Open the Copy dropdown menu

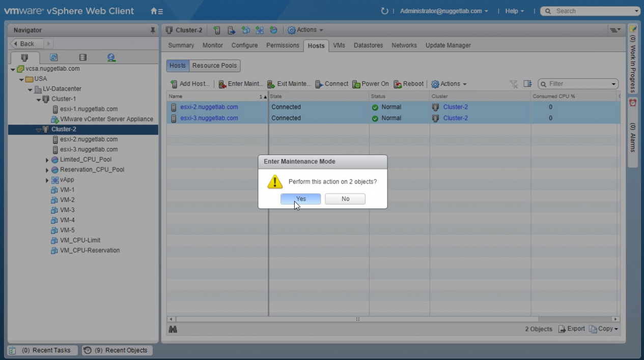(x=604, y=329)
